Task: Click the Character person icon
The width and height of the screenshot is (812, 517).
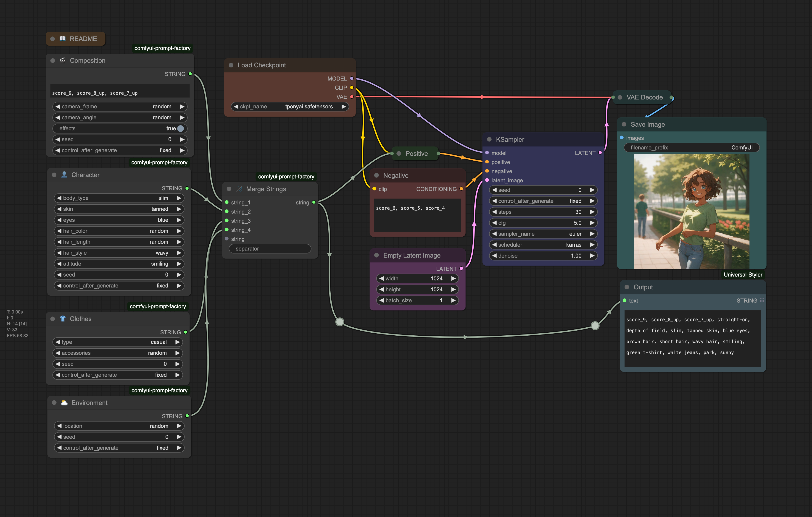Action: (x=64, y=175)
